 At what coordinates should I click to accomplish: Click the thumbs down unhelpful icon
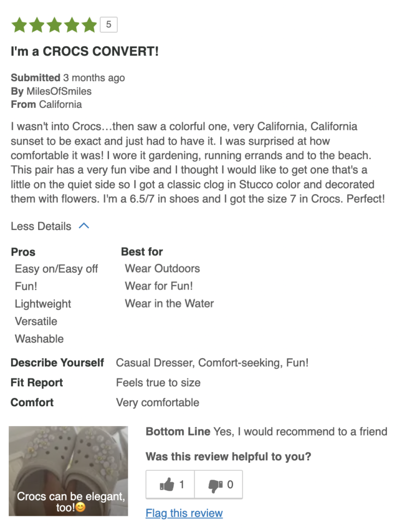[x=215, y=485]
